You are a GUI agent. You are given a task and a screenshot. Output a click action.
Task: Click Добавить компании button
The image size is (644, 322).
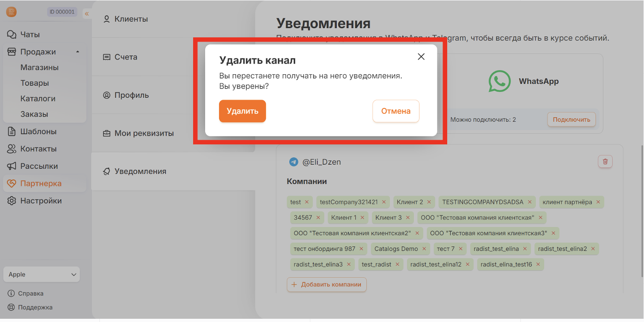pos(327,285)
